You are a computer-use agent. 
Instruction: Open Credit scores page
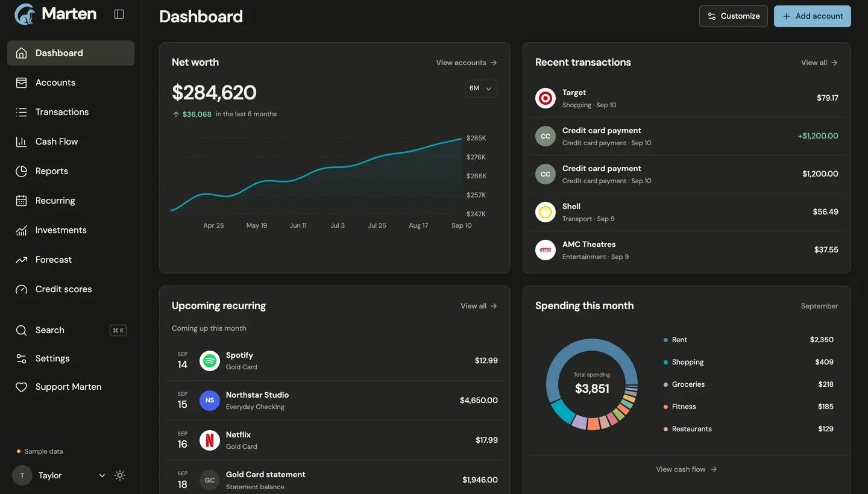click(x=71, y=289)
